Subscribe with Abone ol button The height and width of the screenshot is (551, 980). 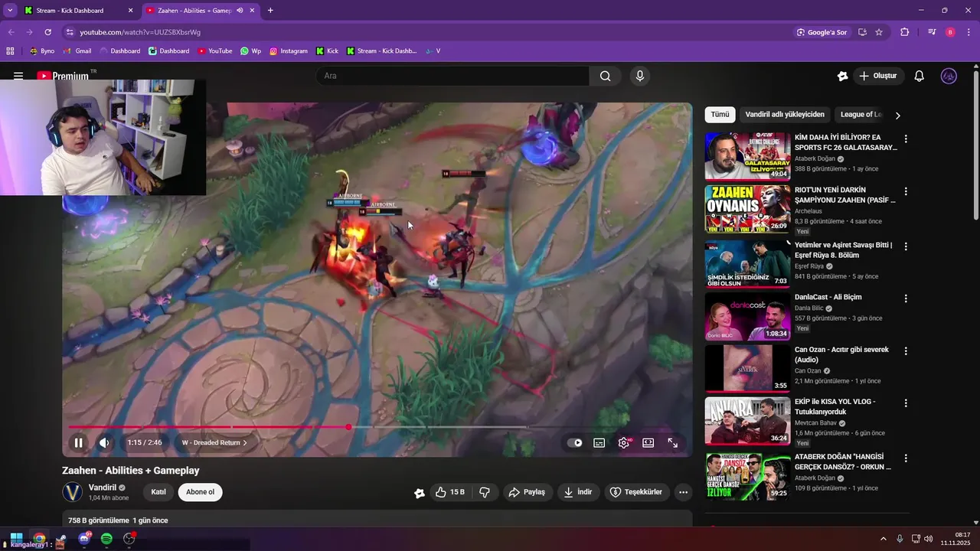point(201,492)
